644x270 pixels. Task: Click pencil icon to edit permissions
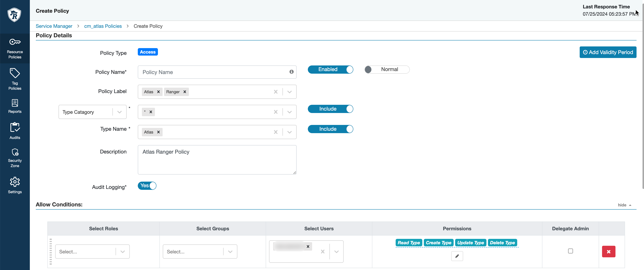[457, 256]
